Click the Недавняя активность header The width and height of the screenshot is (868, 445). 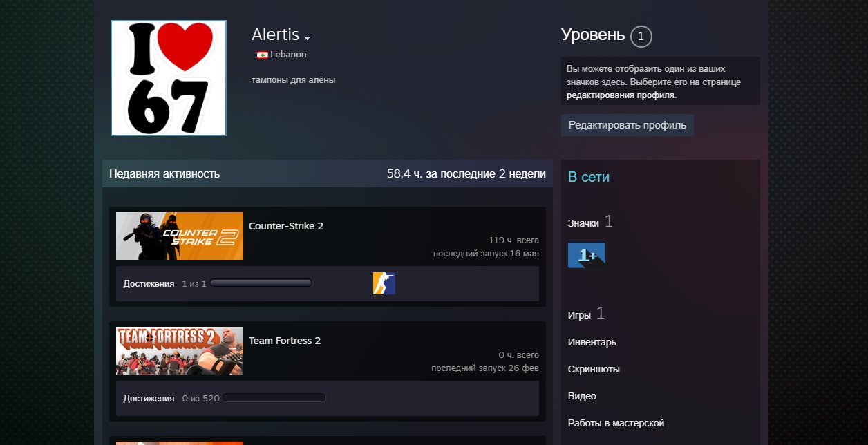pos(164,173)
